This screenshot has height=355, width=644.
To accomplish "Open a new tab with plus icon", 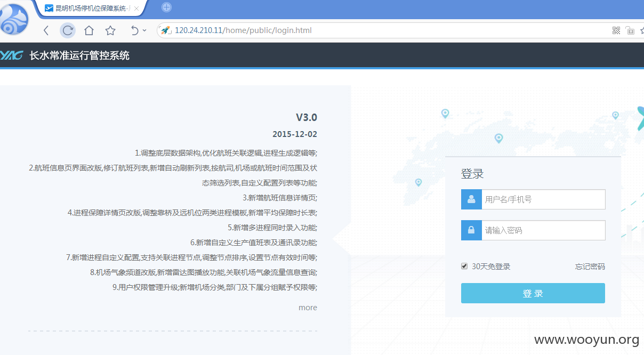I will coord(166,7).
